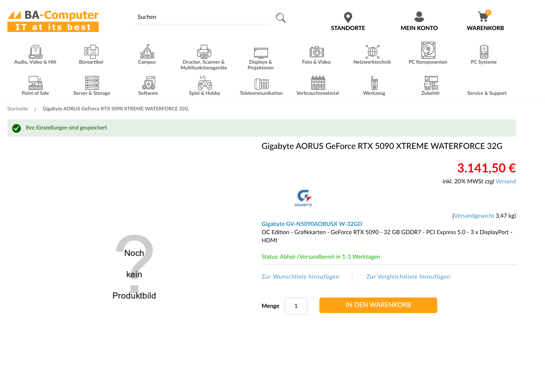Click the search magnifier icon
Image resolution: width=545 pixels, height=392 pixels.
[x=281, y=18]
